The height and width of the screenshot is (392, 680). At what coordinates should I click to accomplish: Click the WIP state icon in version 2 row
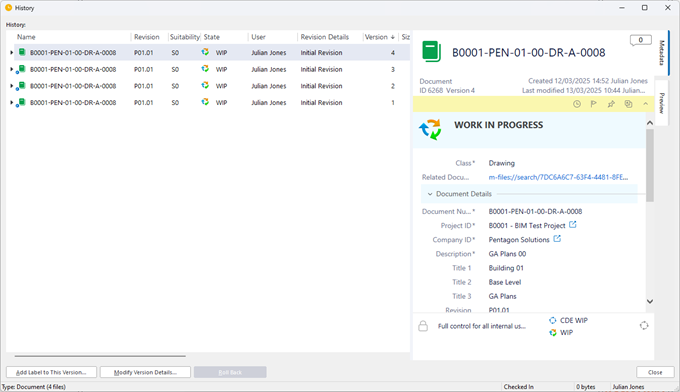pos(205,85)
